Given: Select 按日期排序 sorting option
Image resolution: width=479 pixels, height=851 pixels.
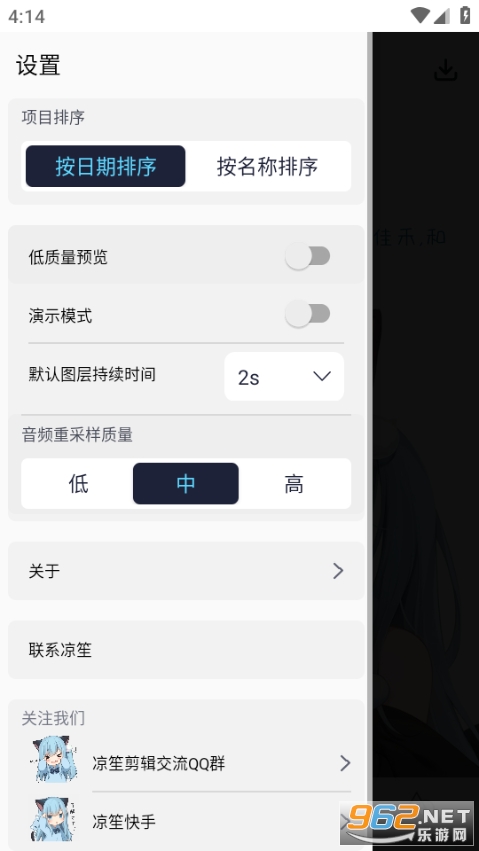Looking at the screenshot, I should pyautogui.click(x=106, y=166).
